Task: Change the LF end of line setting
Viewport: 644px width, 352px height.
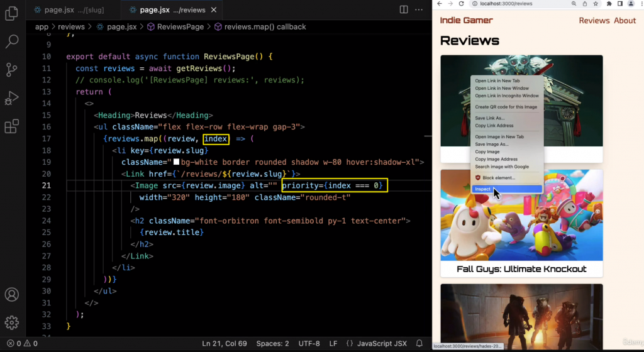Action: (333, 343)
